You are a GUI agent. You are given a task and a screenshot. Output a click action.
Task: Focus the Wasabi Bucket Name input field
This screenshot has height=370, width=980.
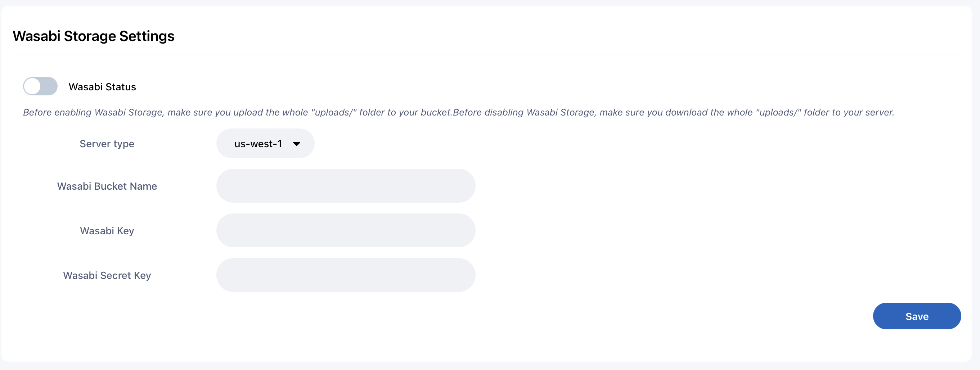(x=345, y=186)
